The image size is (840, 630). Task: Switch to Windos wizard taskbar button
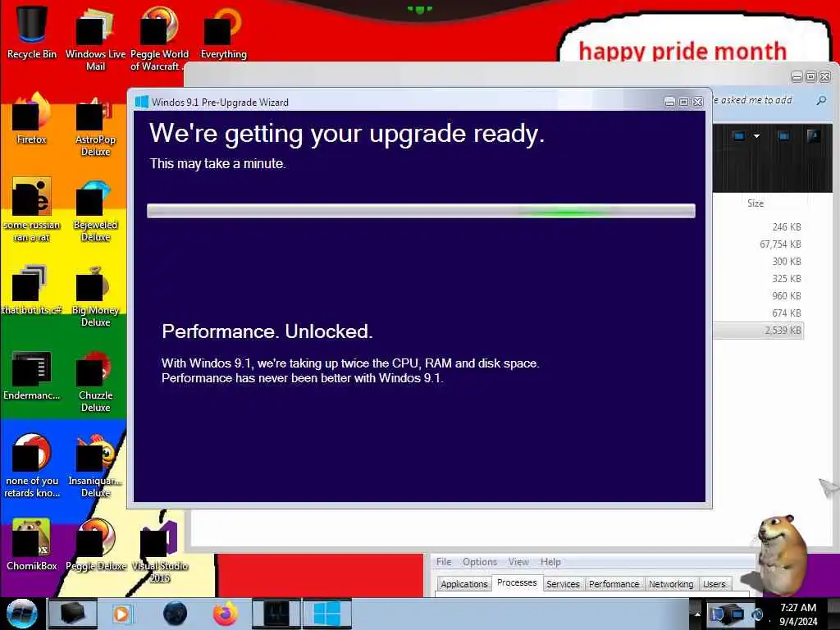point(326,614)
